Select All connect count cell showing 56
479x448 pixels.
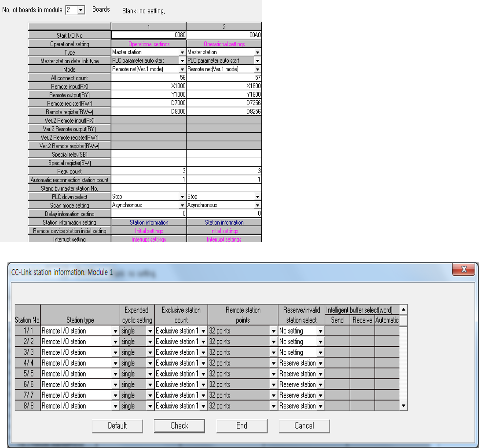pos(149,78)
